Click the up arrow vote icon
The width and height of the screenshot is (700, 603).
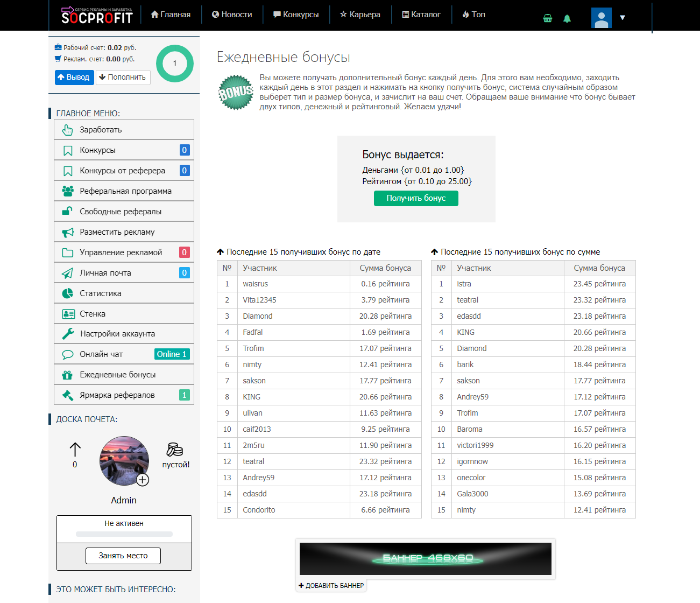(75, 450)
